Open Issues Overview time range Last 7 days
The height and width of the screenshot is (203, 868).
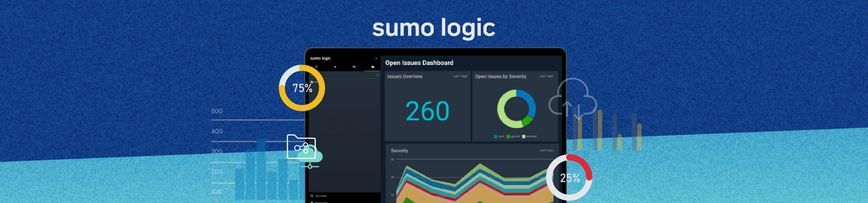460,76
